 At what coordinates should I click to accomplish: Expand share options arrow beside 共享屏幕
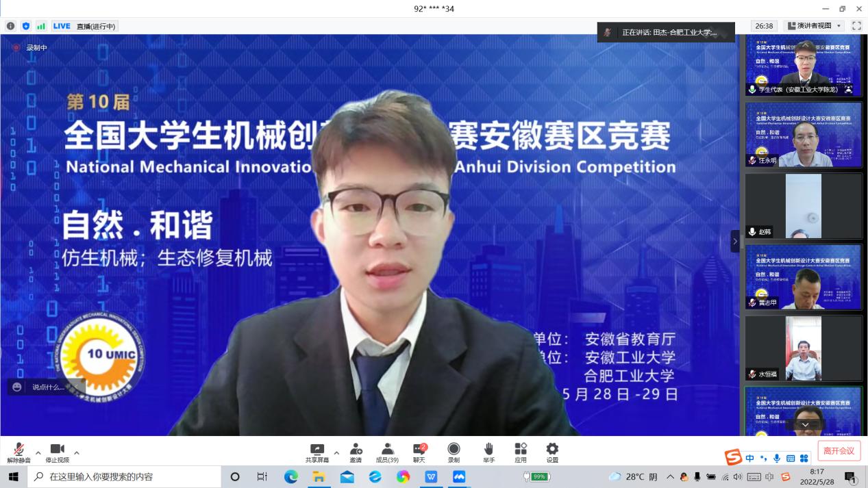point(336,452)
